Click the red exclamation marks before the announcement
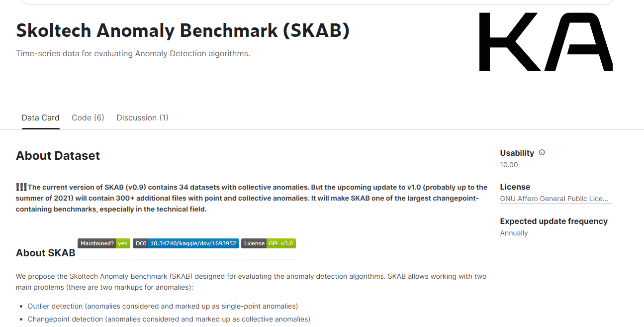This screenshot has height=327, width=644. (21, 187)
